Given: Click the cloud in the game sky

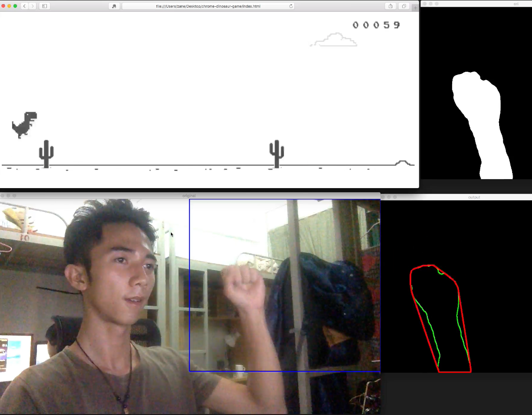Looking at the screenshot, I should (x=334, y=39).
